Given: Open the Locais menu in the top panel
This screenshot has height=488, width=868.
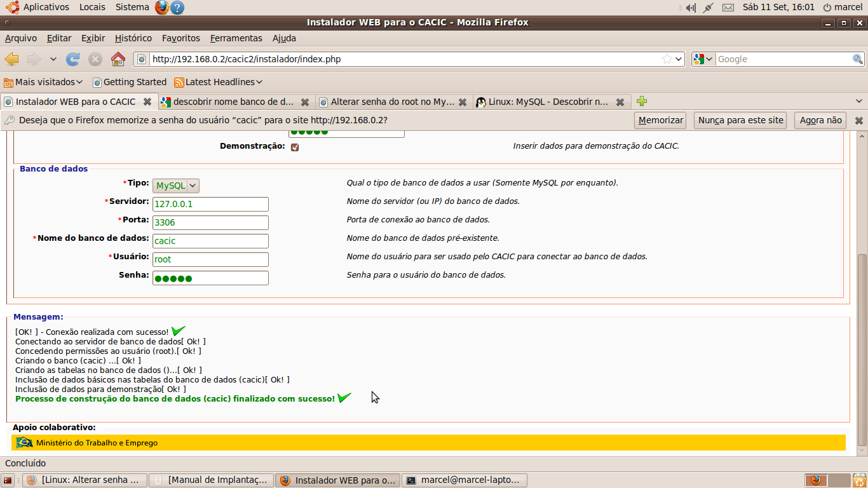Looking at the screenshot, I should coord(92,7).
